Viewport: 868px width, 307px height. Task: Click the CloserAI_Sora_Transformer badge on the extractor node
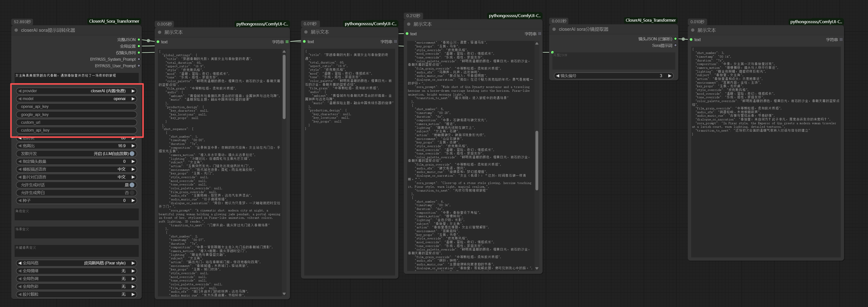coord(650,20)
